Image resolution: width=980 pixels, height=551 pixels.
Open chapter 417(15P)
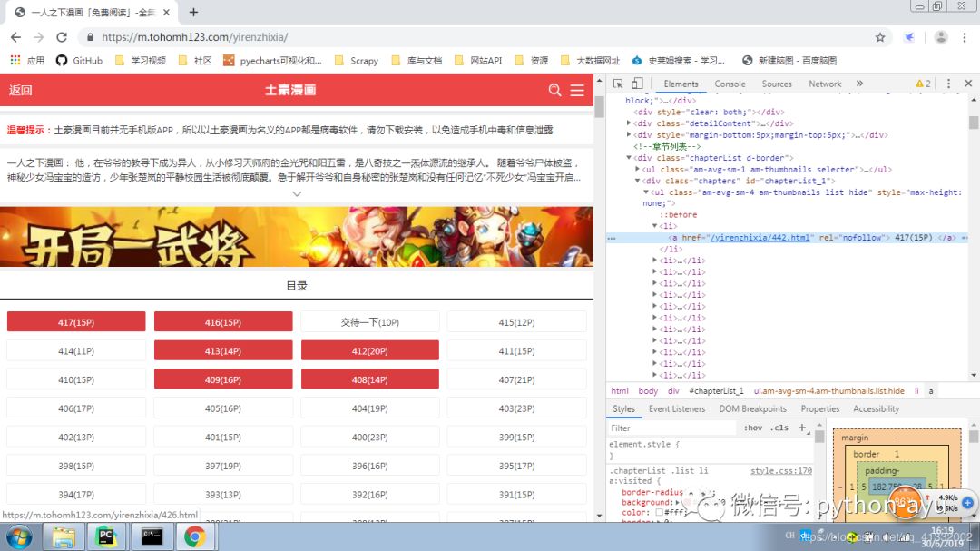coord(76,322)
